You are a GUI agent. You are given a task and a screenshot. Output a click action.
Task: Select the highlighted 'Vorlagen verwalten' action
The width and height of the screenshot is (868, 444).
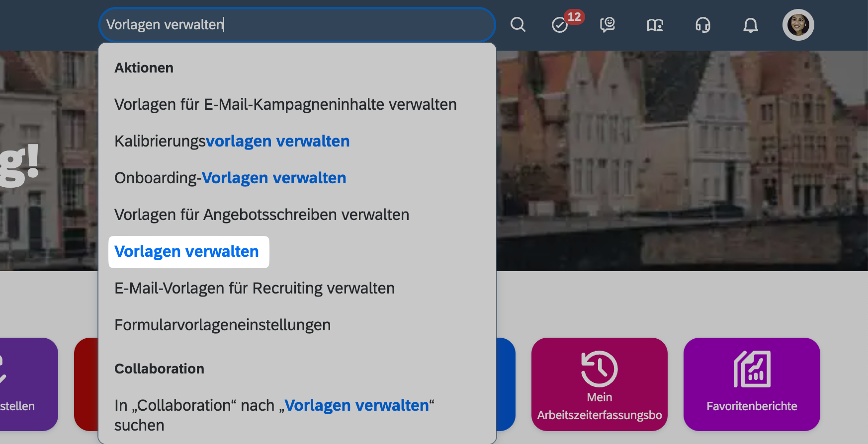click(187, 252)
